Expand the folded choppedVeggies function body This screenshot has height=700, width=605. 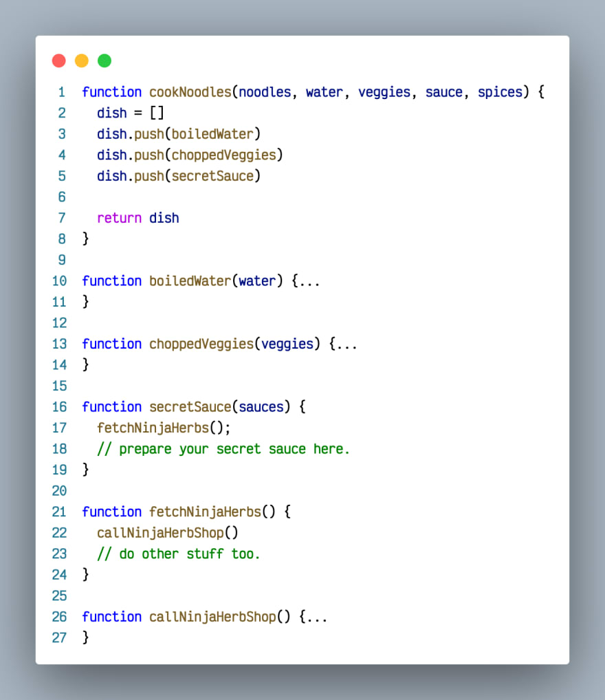(x=346, y=344)
